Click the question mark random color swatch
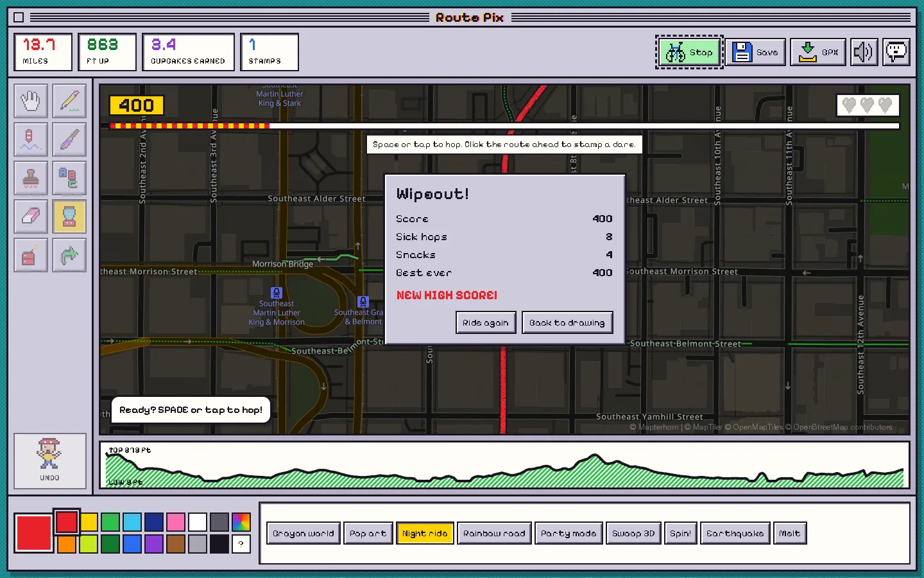 [x=241, y=544]
